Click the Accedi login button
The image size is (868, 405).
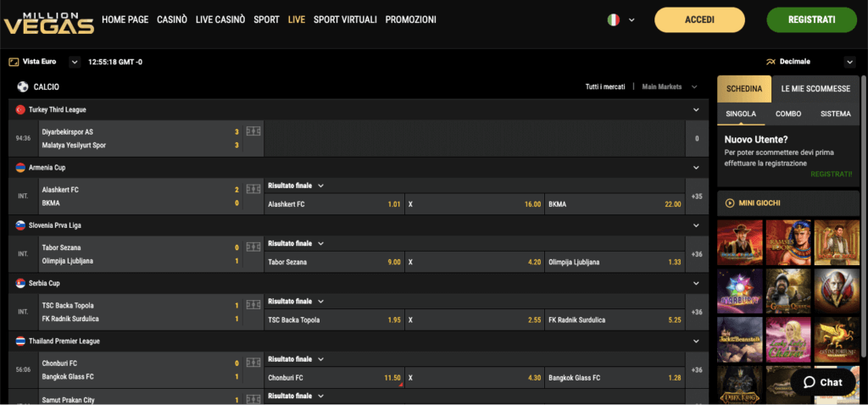tap(699, 20)
